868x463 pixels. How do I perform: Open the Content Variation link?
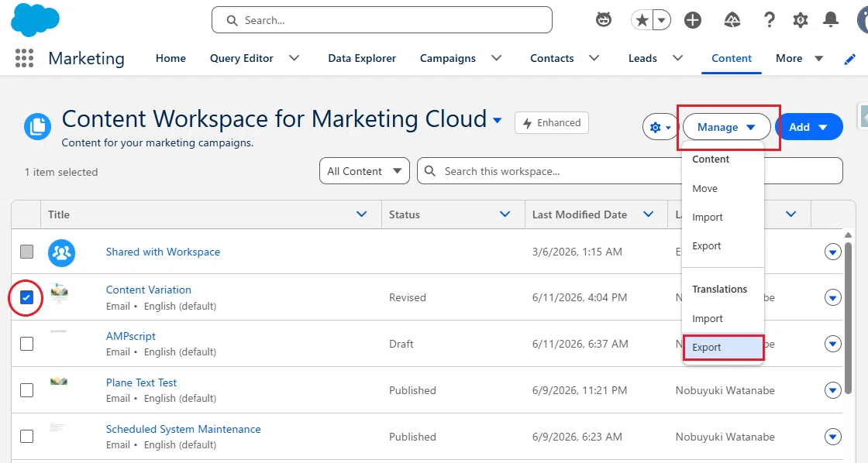click(148, 290)
